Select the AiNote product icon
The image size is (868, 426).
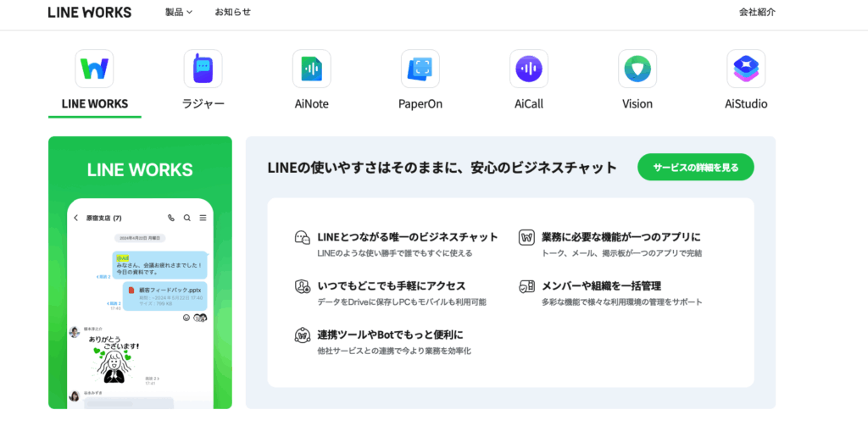[312, 69]
